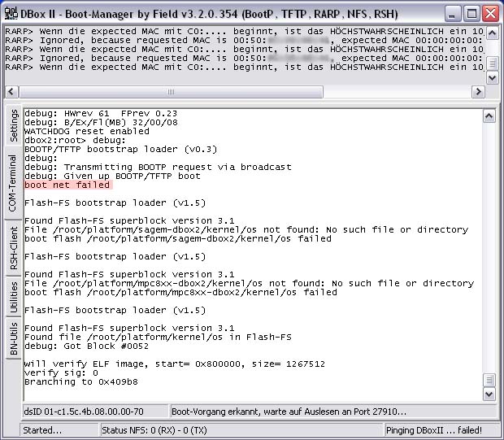Click highlighted 'boot net failed' line

tap(68, 185)
